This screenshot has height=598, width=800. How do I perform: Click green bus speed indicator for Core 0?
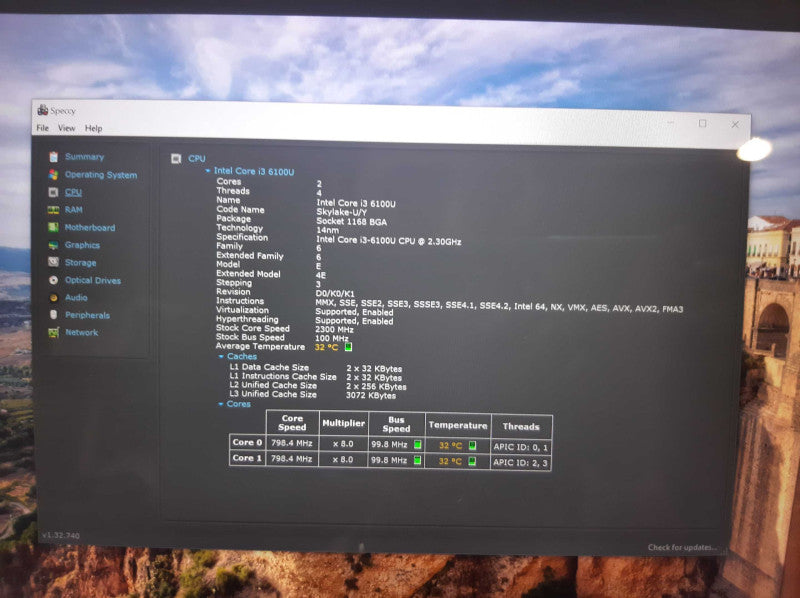[x=417, y=444]
